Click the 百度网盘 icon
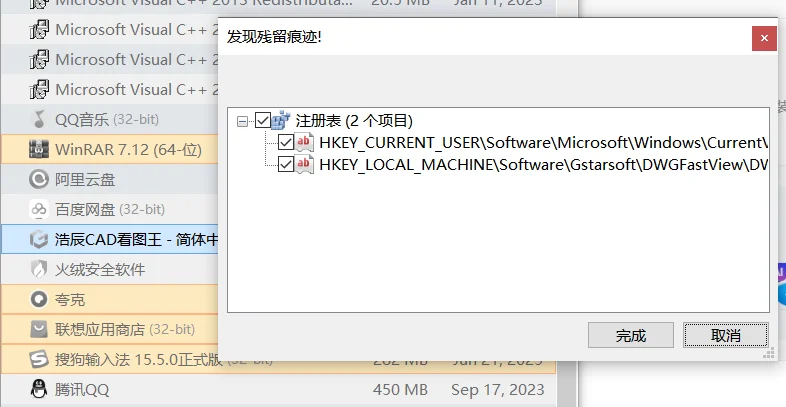This screenshot has width=786, height=407. [39, 210]
